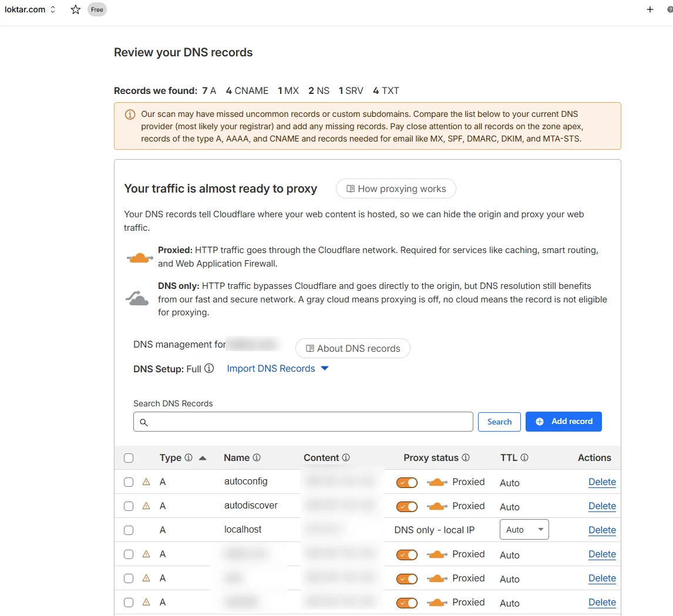Click the info icon beside Content header
This screenshot has width=673, height=616.
pyautogui.click(x=346, y=458)
